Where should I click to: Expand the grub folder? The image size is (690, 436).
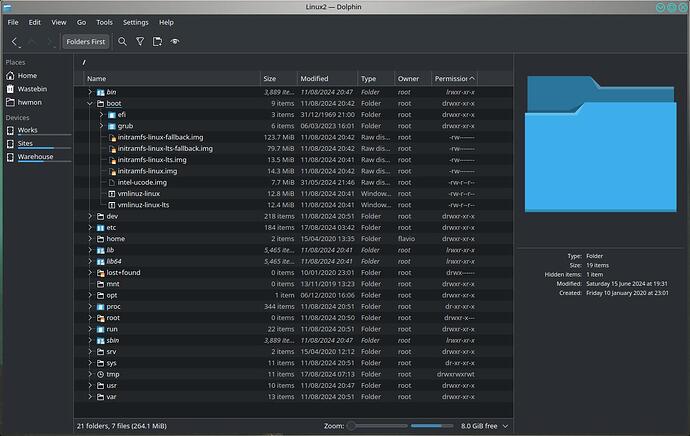(x=101, y=126)
